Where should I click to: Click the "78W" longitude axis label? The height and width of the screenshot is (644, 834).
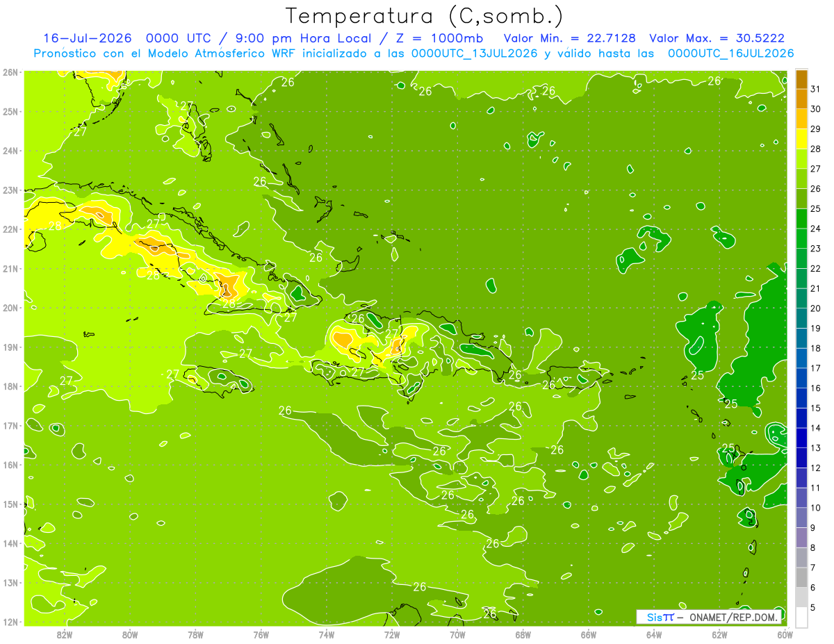click(x=195, y=634)
